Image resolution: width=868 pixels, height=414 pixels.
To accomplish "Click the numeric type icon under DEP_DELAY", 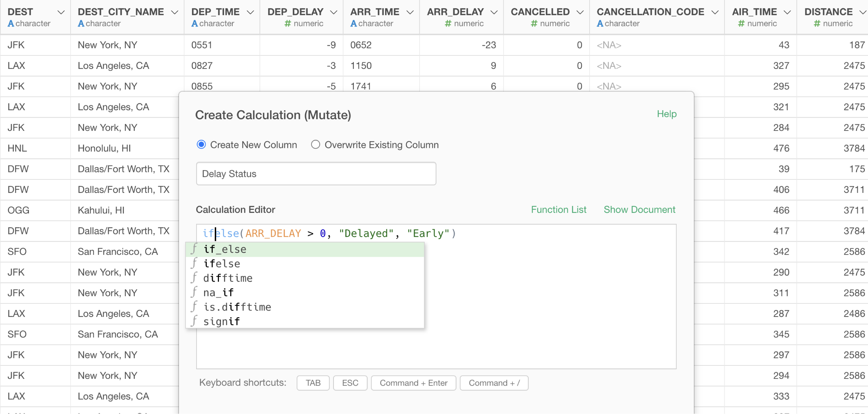I will [288, 24].
